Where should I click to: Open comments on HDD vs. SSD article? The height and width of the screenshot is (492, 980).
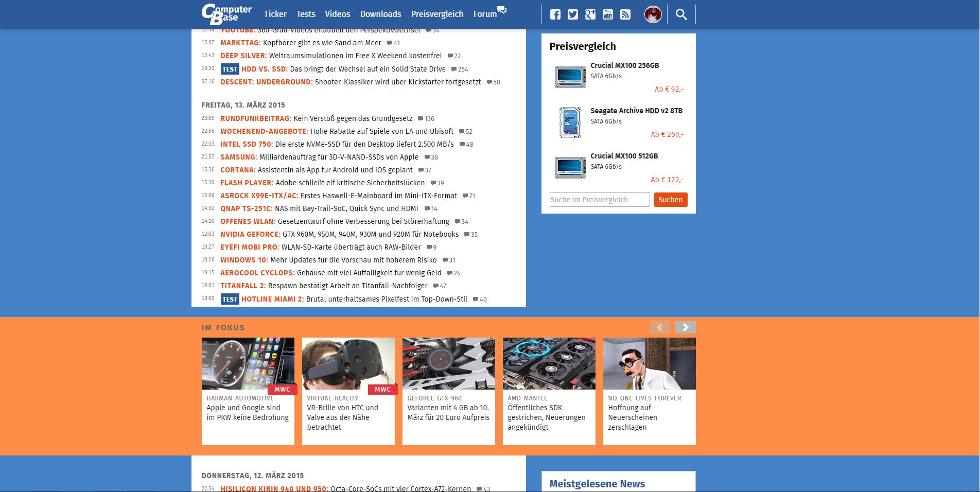click(460, 69)
